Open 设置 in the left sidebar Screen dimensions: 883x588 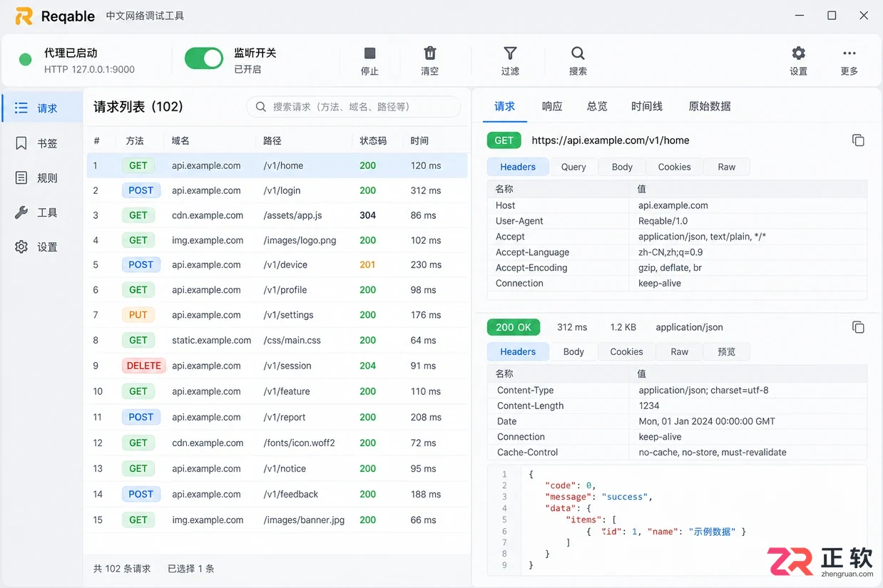[42, 247]
